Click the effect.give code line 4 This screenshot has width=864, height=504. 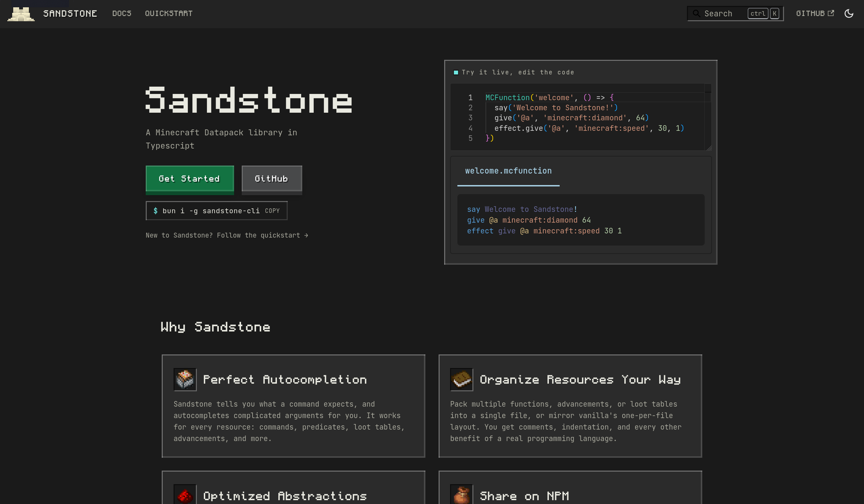589,128
